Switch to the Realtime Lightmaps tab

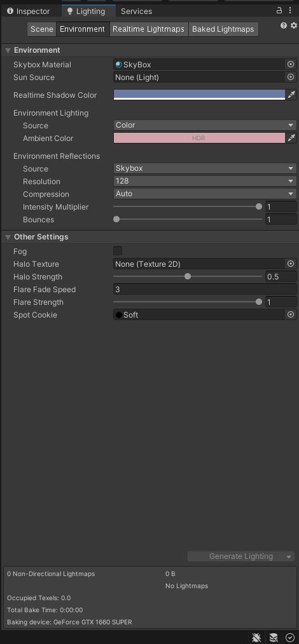click(149, 29)
